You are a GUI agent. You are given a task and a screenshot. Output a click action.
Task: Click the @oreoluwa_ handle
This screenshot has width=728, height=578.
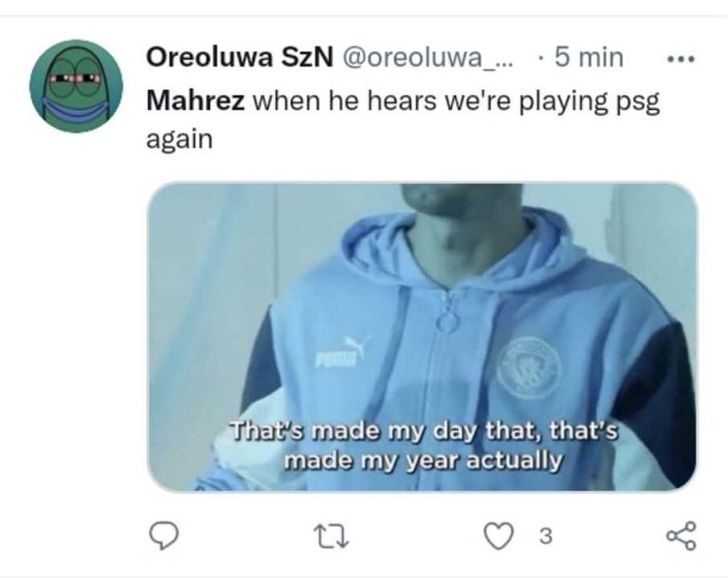point(428,58)
